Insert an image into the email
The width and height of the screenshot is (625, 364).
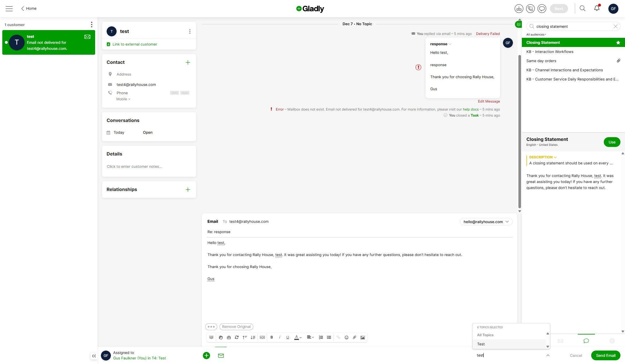click(363, 337)
